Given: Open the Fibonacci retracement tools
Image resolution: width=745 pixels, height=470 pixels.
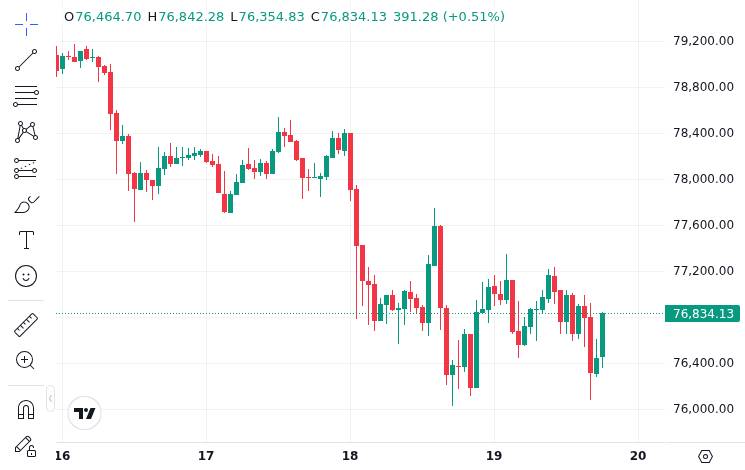Looking at the screenshot, I should coord(26,96).
